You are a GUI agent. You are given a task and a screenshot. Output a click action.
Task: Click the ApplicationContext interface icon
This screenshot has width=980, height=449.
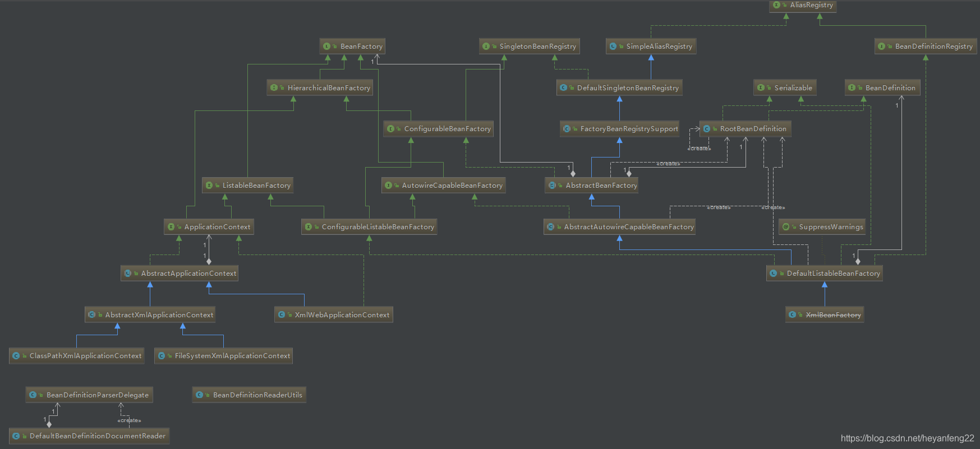tap(171, 227)
